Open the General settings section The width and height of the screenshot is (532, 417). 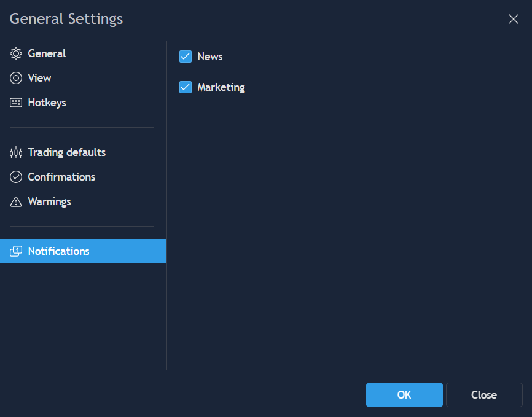click(x=47, y=53)
